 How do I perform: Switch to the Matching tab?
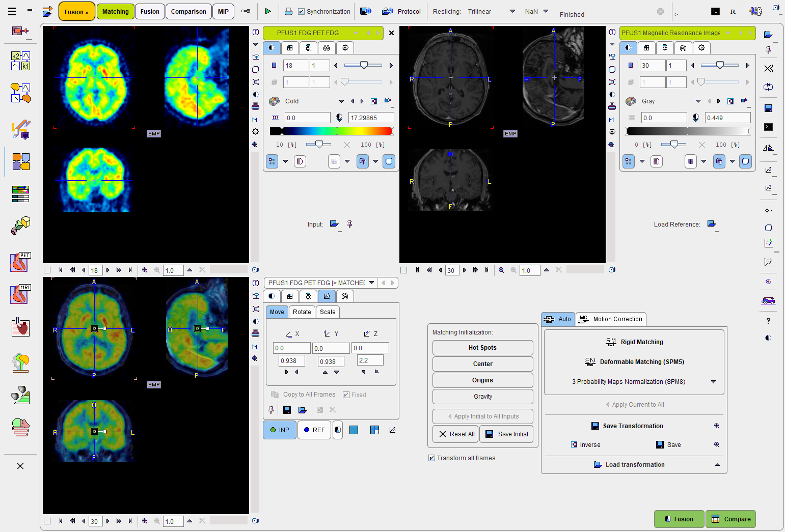[116, 11]
